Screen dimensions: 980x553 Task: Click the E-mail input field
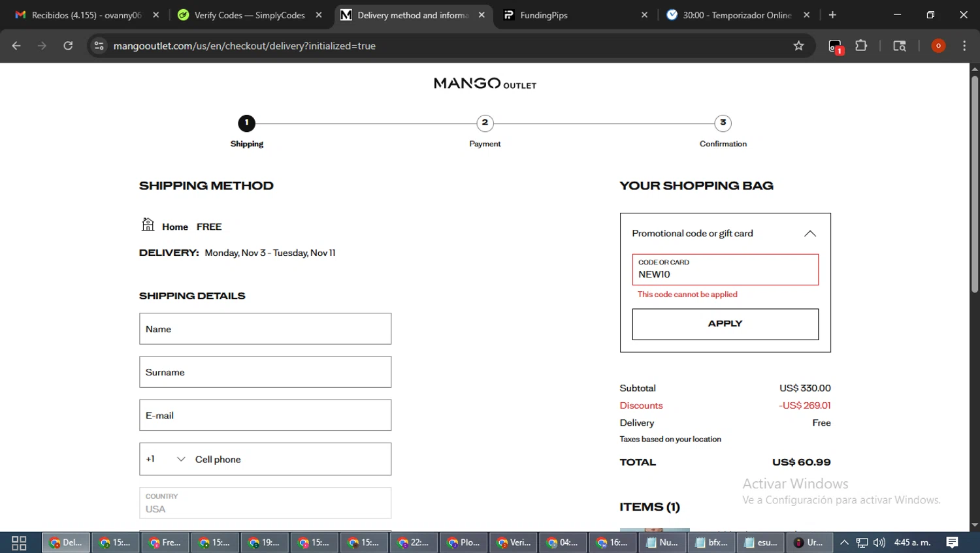pyautogui.click(x=265, y=415)
